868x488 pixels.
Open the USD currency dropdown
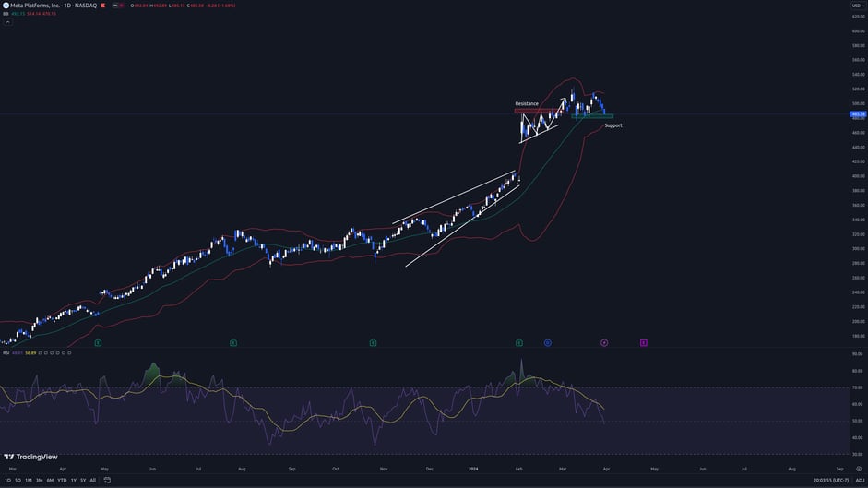858,6
